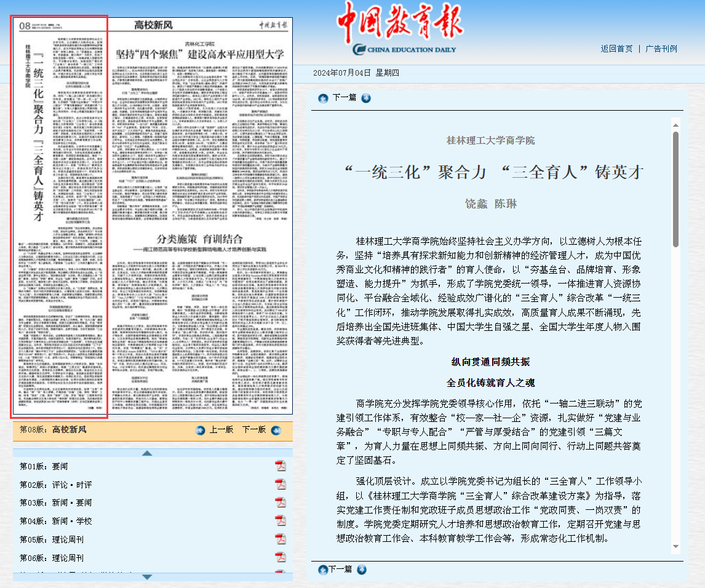
Task: Open the PDF icon for 第06版 理论周刊
Action: tap(281, 558)
